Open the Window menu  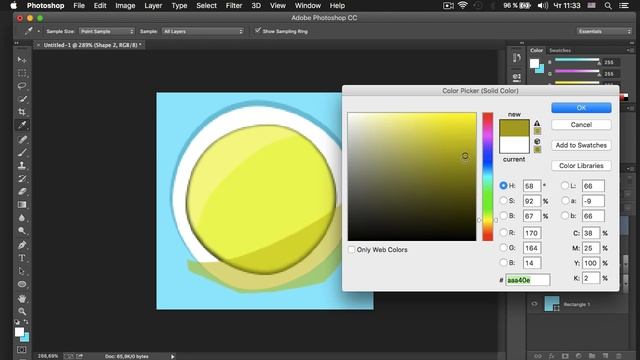coord(308,6)
